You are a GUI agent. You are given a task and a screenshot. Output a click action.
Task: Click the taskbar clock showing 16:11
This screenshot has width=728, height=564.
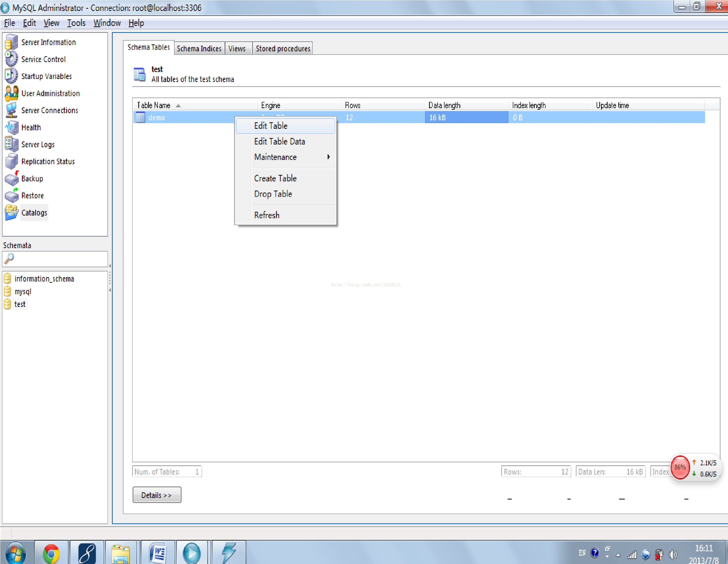click(x=704, y=548)
